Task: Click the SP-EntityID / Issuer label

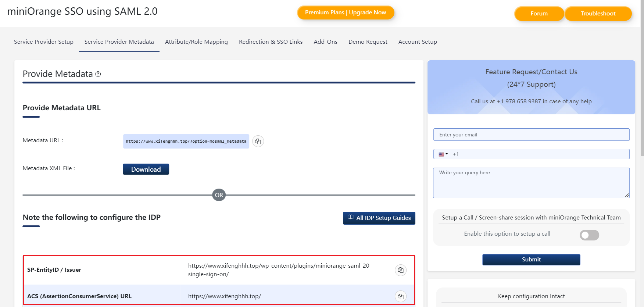Action: point(54,270)
